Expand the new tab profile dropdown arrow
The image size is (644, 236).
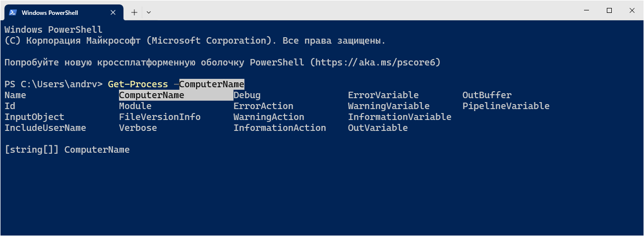pos(149,12)
